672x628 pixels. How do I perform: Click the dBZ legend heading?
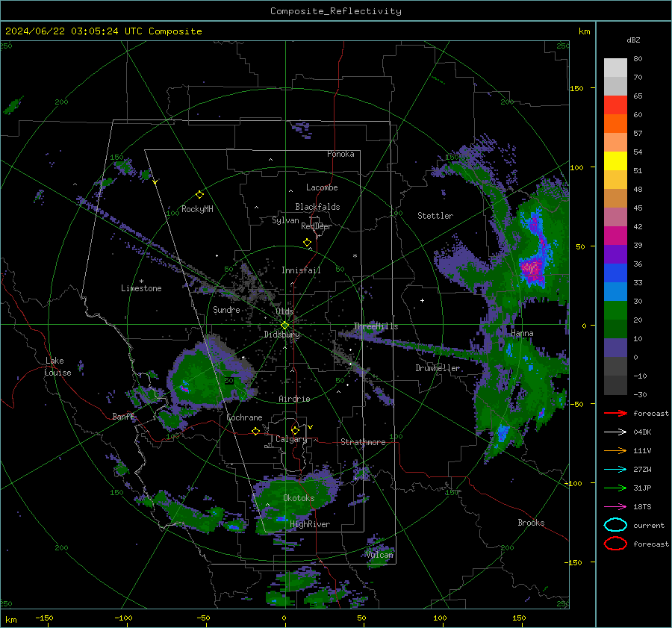(633, 40)
